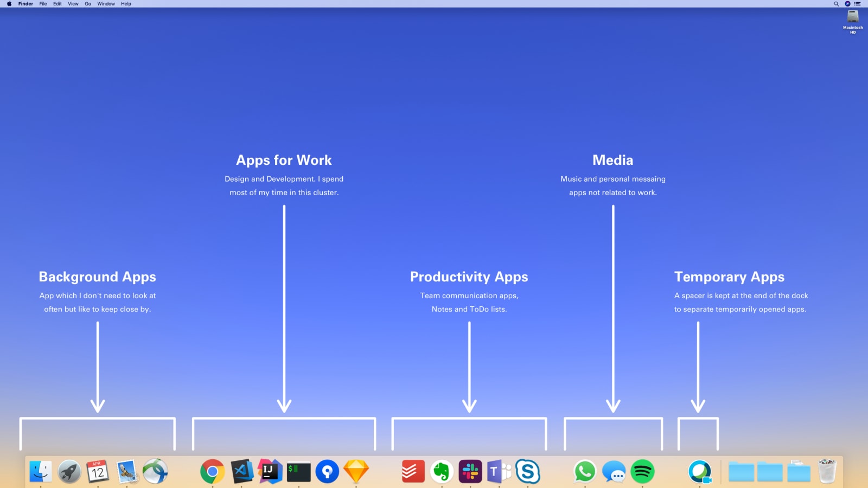Open WhatsApp in the dock
The image size is (868, 488).
point(585,472)
